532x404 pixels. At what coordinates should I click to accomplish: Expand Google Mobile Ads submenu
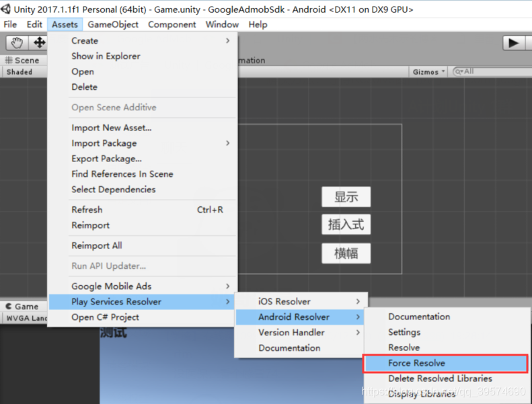pyautogui.click(x=143, y=286)
